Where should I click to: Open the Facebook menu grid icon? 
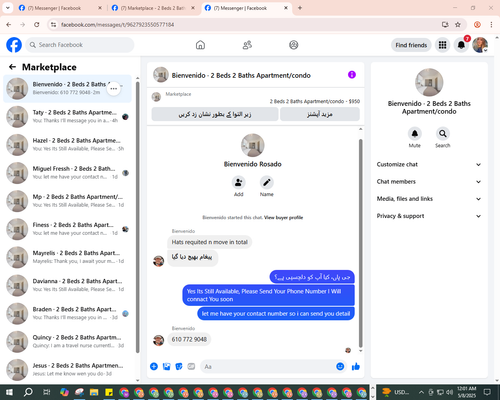pos(442,45)
